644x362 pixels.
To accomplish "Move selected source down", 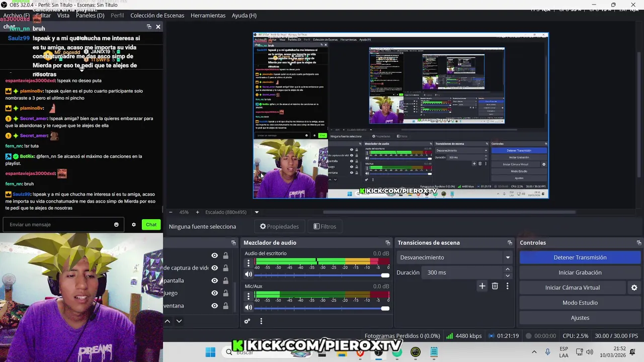I will pyautogui.click(x=179, y=321).
